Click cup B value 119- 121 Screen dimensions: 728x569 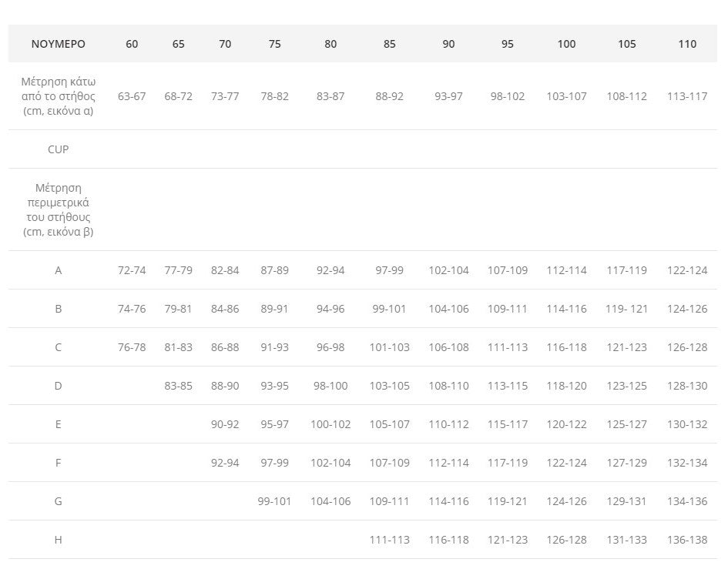(626, 309)
